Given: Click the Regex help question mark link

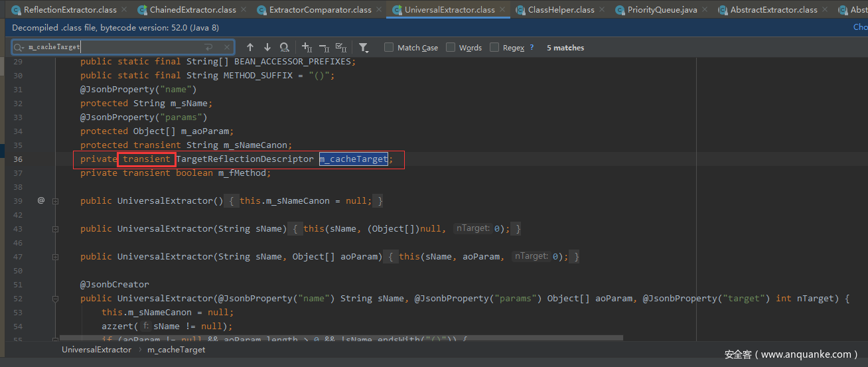Looking at the screenshot, I should [x=532, y=47].
